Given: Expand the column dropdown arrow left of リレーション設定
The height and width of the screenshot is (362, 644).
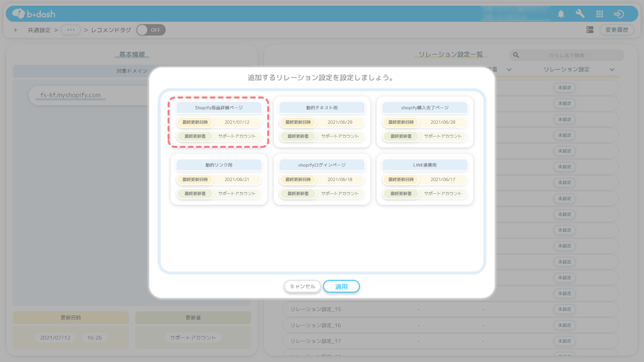Looking at the screenshot, I should point(509,69).
